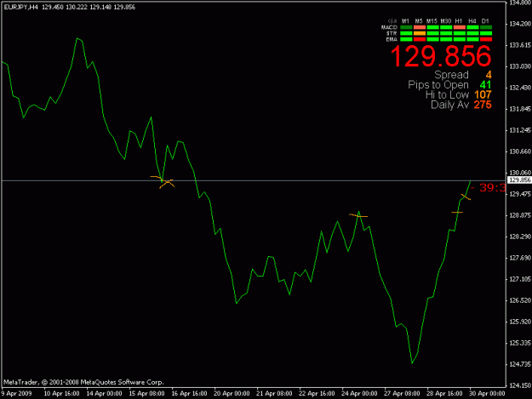Click the open price 129.450 in chart header
The image size is (532, 399).
(53, 7)
